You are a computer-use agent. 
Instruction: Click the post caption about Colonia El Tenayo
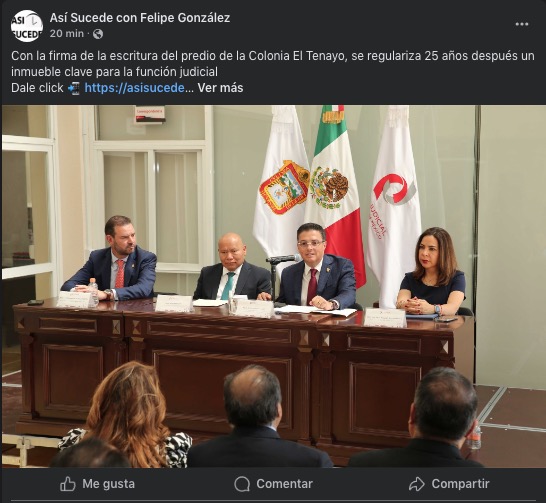point(273,64)
